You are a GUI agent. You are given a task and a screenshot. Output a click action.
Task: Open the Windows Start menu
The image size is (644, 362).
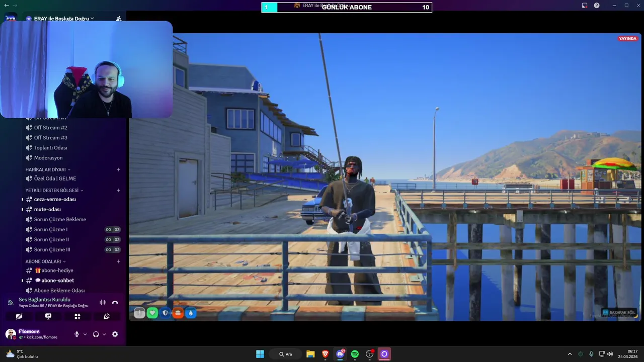coord(260,354)
